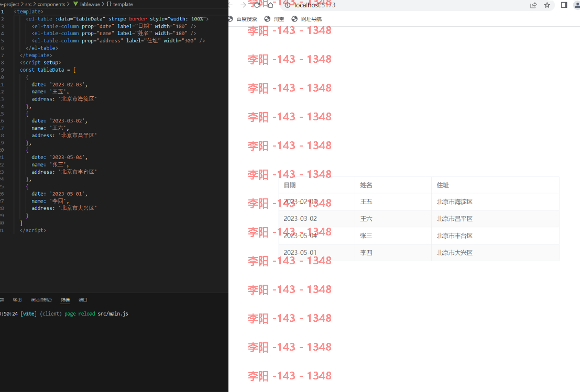
Task: Click the name cell 李四
Action: tap(393, 253)
